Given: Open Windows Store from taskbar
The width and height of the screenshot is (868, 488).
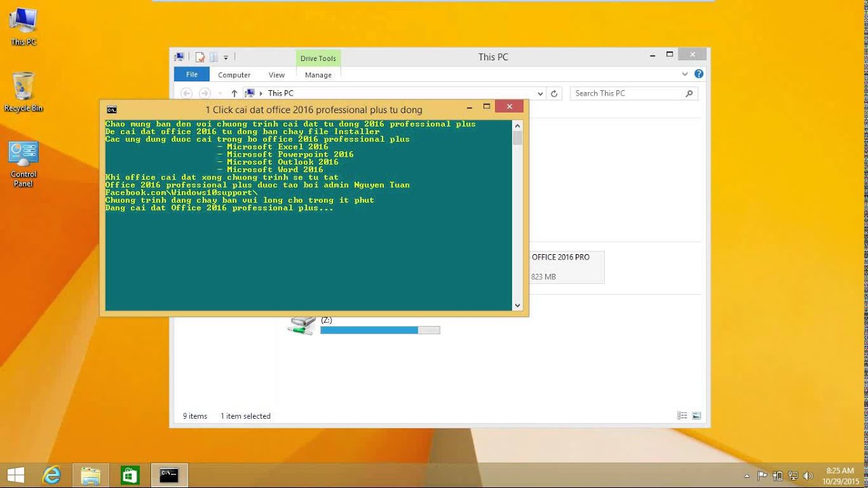Looking at the screenshot, I should [x=130, y=475].
